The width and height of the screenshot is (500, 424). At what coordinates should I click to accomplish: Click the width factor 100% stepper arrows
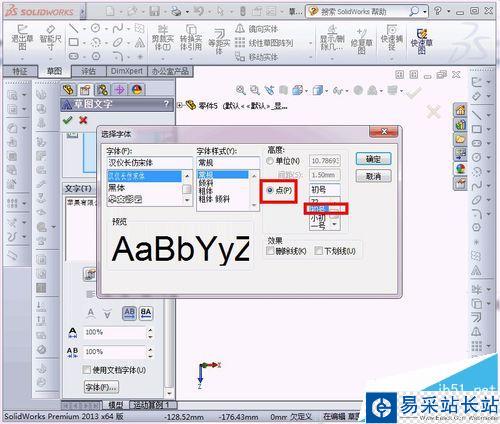[150, 333]
